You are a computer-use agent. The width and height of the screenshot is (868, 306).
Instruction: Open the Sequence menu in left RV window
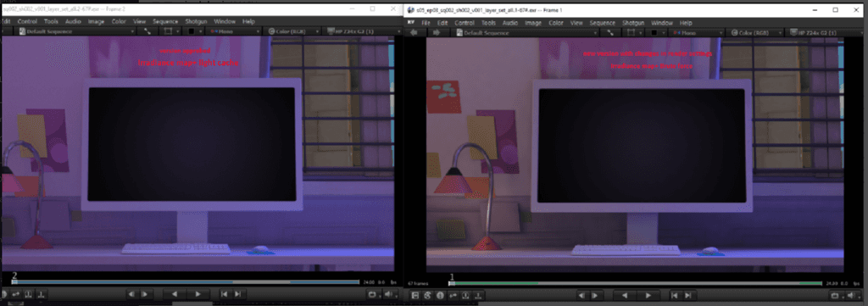pyautogui.click(x=165, y=21)
